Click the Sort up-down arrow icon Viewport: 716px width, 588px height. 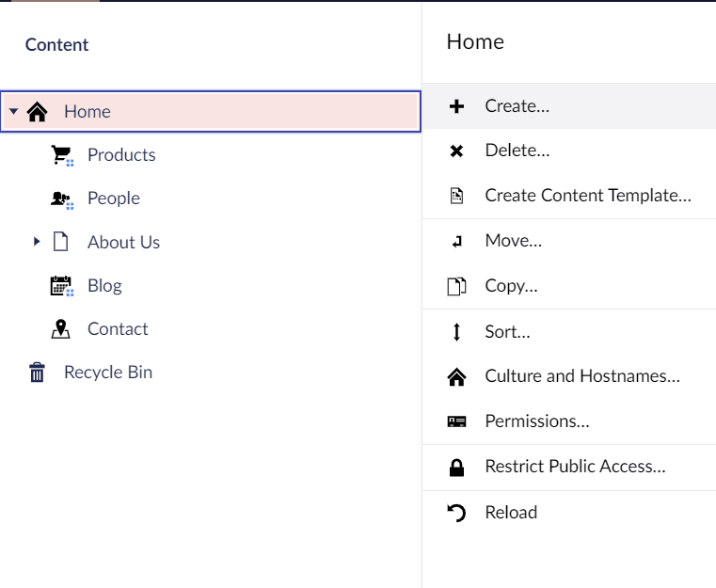coord(456,332)
